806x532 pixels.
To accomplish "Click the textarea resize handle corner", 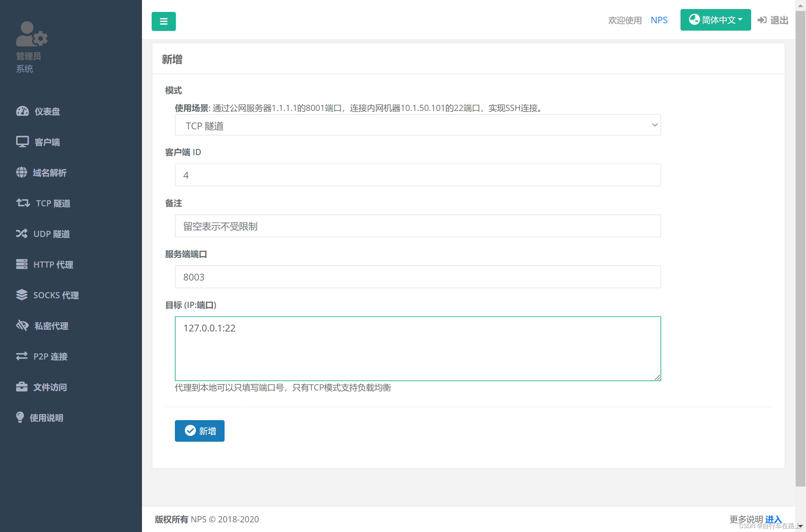I will [x=657, y=377].
